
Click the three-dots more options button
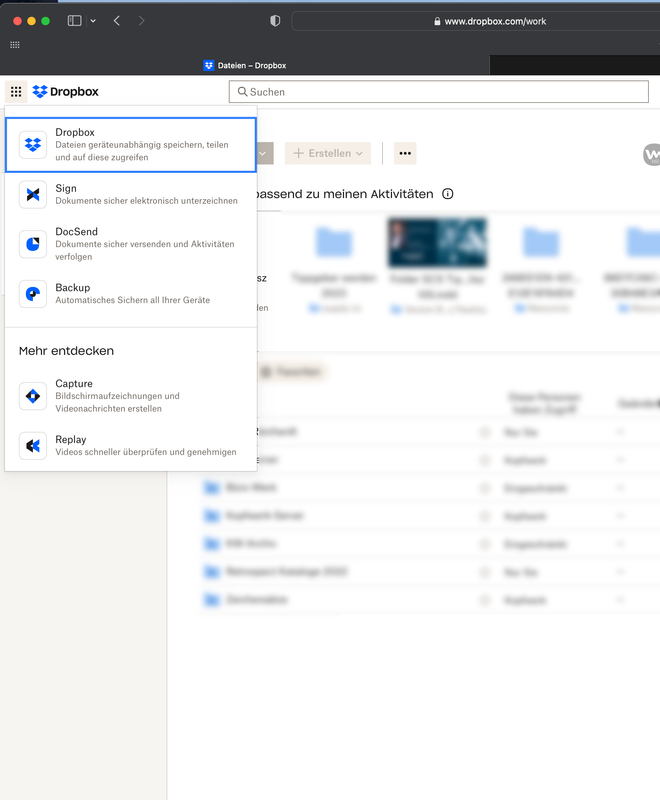pos(405,153)
